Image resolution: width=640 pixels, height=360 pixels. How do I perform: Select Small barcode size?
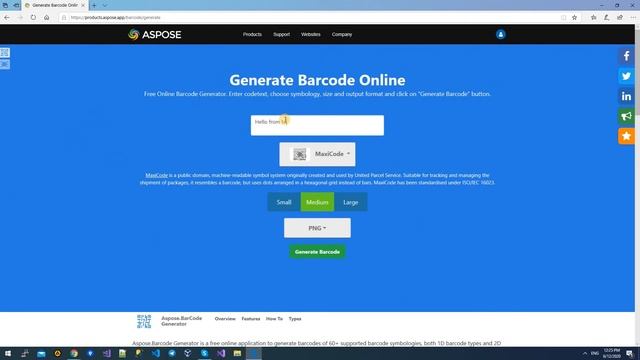(284, 202)
